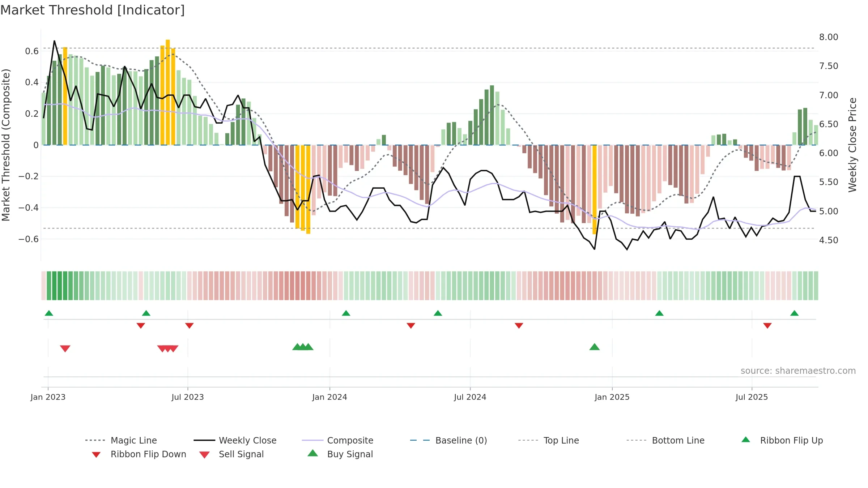
Task: Click the Sell Signal marker in January 2023
Action: (x=65, y=348)
